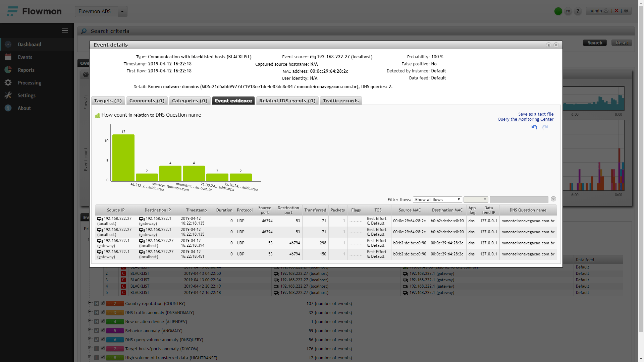The height and width of the screenshot is (362, 644).
Task: Click the bar chart icon beside Flow count
Action: [x=98, y=115]
